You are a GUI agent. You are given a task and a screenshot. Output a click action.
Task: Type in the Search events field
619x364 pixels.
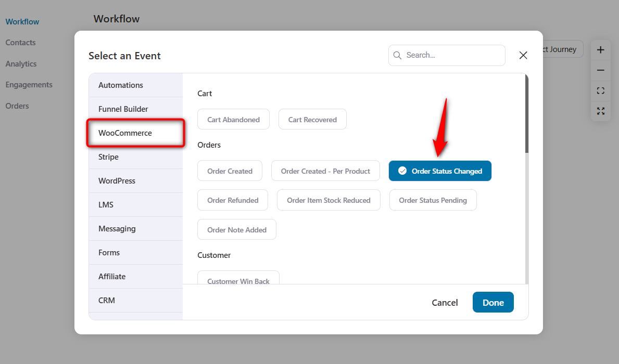tap(447, 55)
